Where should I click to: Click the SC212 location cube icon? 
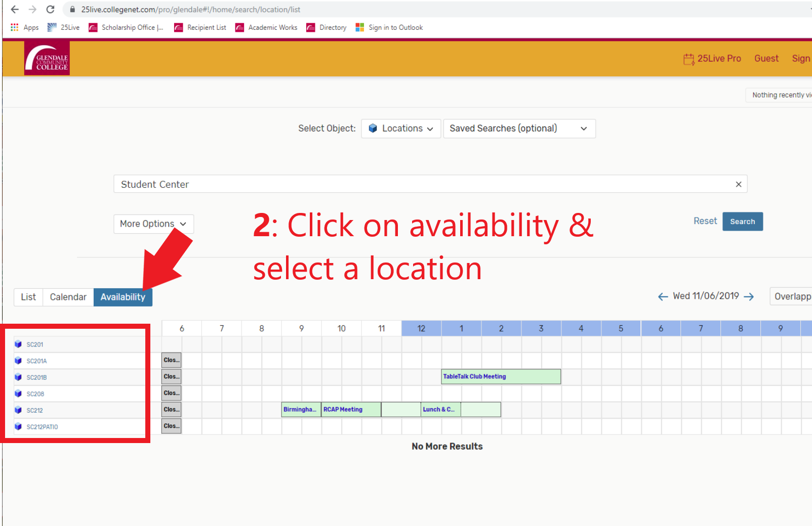[18, 410]
